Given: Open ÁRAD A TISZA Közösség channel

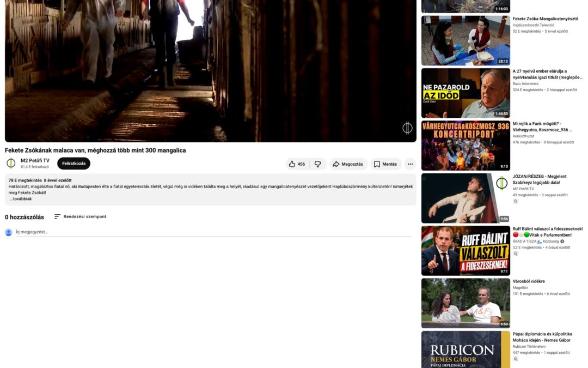Looking at the screenshot, I should pos(536,242).
